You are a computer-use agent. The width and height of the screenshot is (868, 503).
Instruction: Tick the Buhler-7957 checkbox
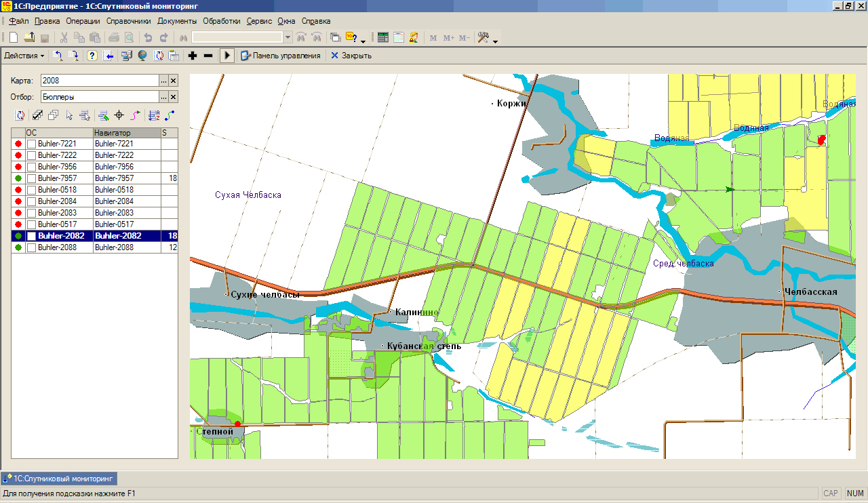pyautogui.click(x=31, y=178)
